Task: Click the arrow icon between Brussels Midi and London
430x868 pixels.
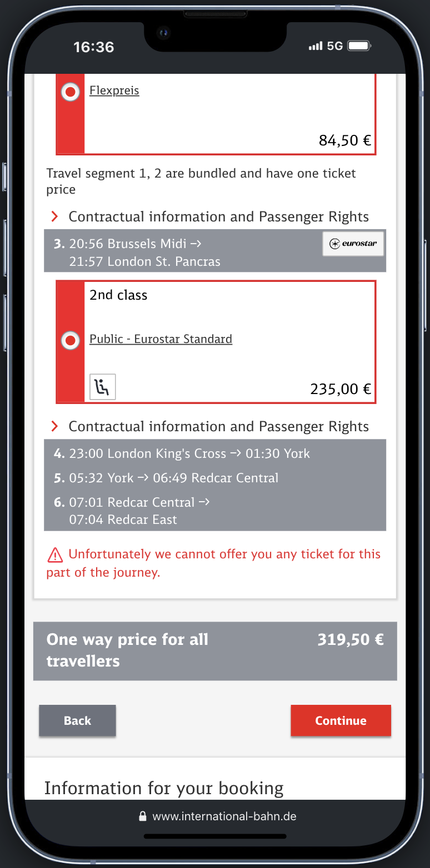Action: pos(194,243)
